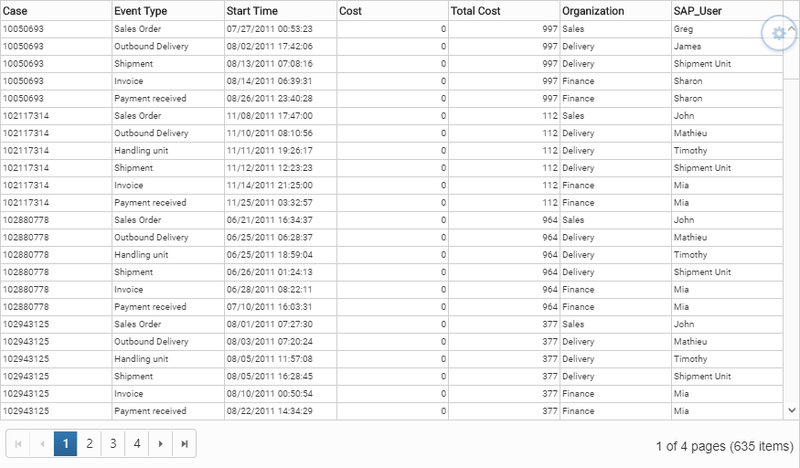
Task: Click current page 1 button
Action: [65, 444]
